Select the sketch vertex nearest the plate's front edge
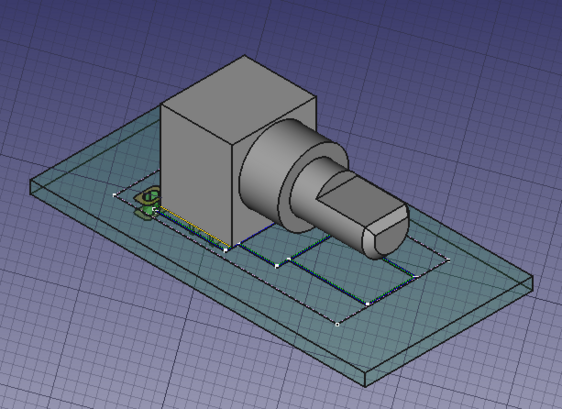 click(x=337, y=324)
